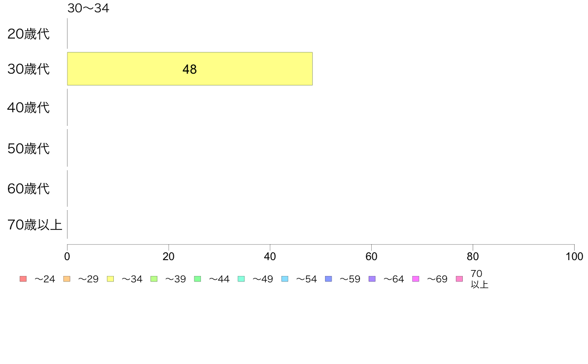Click the 40歳代 axis label
The height and width of the screenshot is (364, 588).
click(29, 108)
